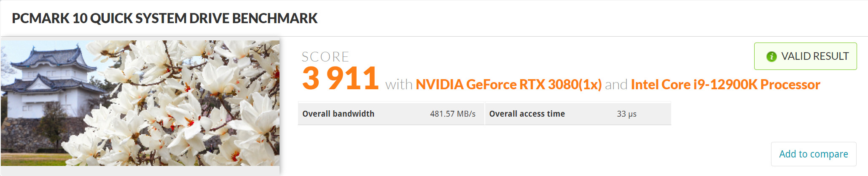868x176 pixels.
Task: Click the word "and" between hardware names
Action: tap(616, 85)
